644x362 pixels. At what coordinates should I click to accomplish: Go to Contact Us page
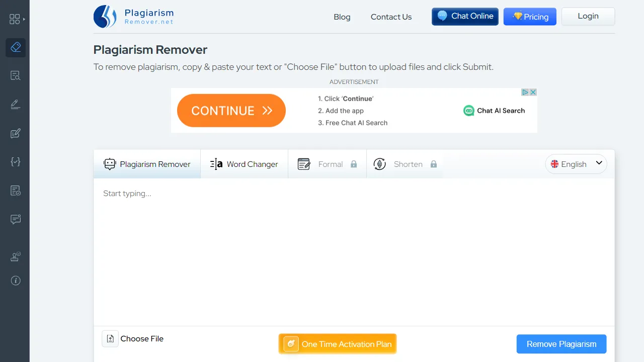coord(391,17)
